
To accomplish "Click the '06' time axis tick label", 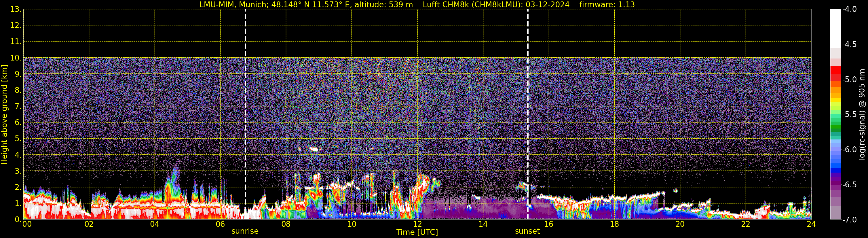I will 220,224.
